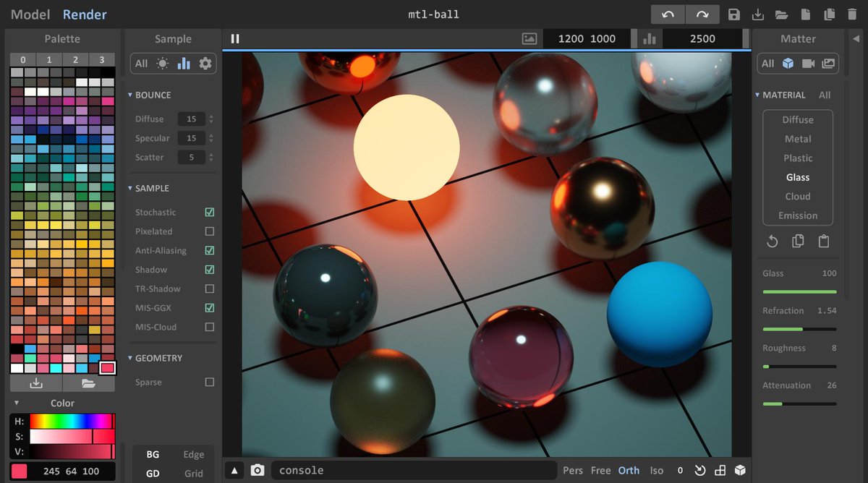Enable the Pixelated checkbox
The height and width of the screenshot is (483, 868).
(x=210, y=231)
